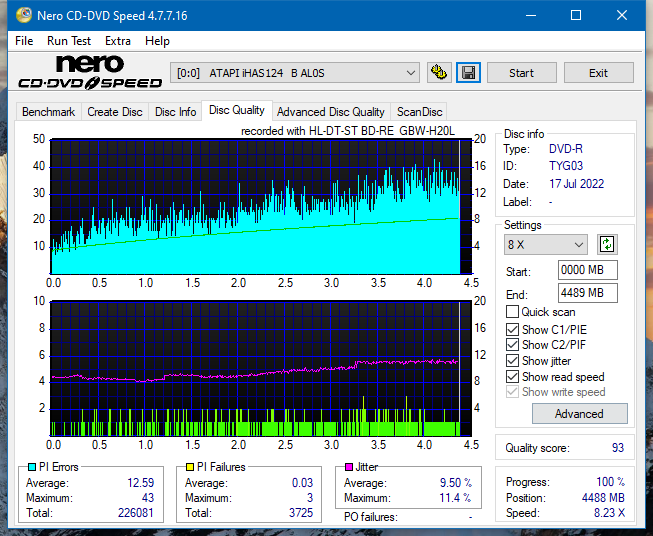Screen dimensions: 653x536
Task: Click the Speed 8.23 X value
Action: click(609, 513)
